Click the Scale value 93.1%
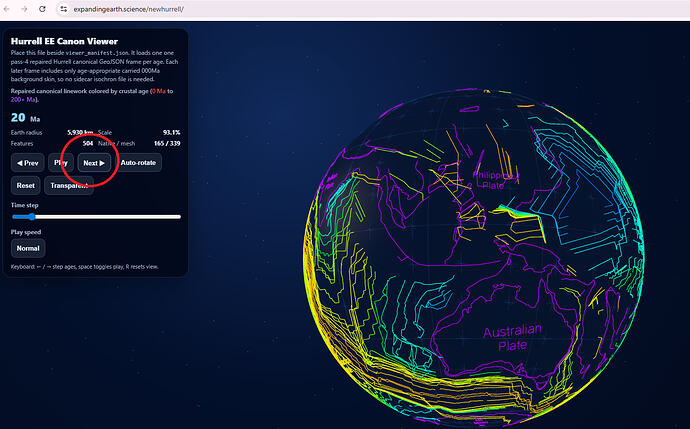690x429 pixels. (x=172, y=132)
